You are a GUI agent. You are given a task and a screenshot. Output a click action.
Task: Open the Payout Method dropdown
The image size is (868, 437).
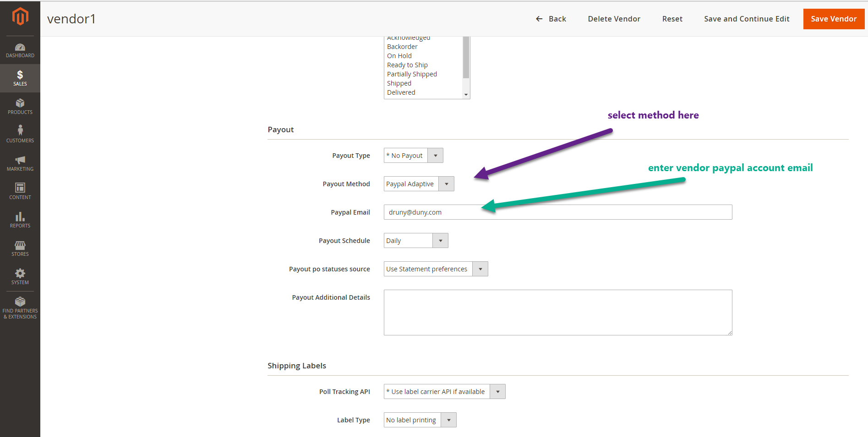[x=419, y=184]
